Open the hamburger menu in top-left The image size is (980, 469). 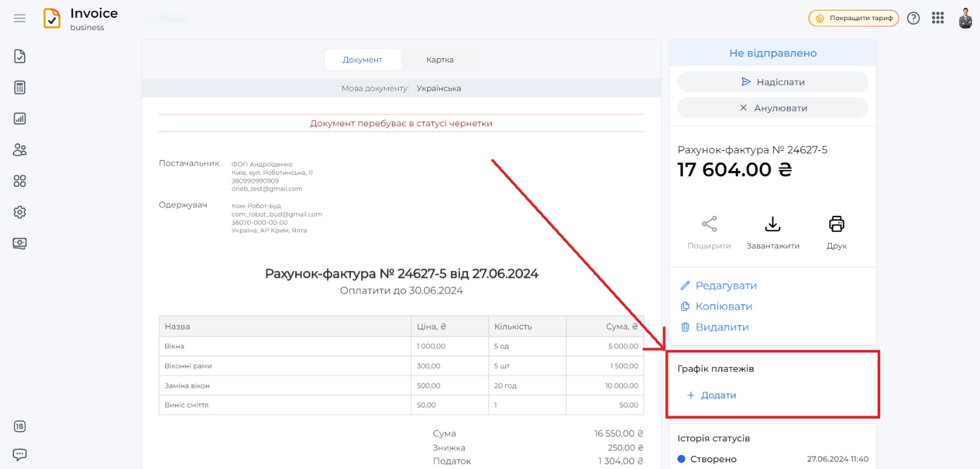pyautogui.click(x=20, y=18)
